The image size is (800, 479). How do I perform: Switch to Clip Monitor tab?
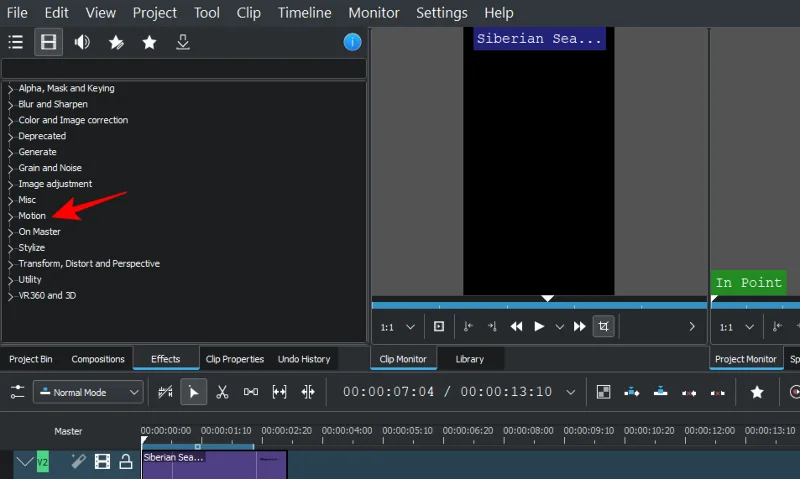coord(403,359)
